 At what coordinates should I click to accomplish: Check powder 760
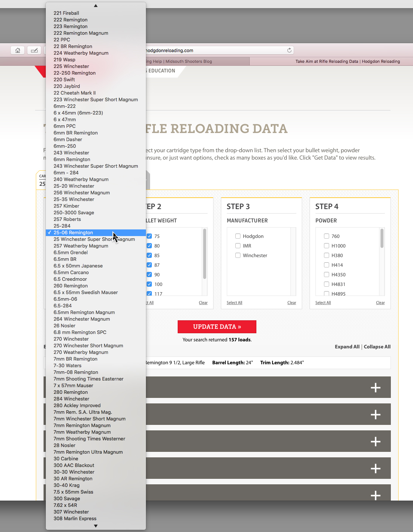[327, 236]
